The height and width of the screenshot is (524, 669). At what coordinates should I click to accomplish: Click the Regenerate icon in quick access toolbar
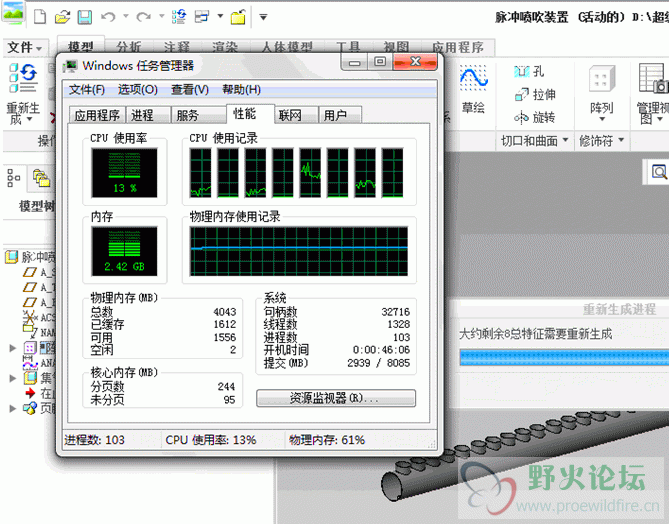(179, 17)
